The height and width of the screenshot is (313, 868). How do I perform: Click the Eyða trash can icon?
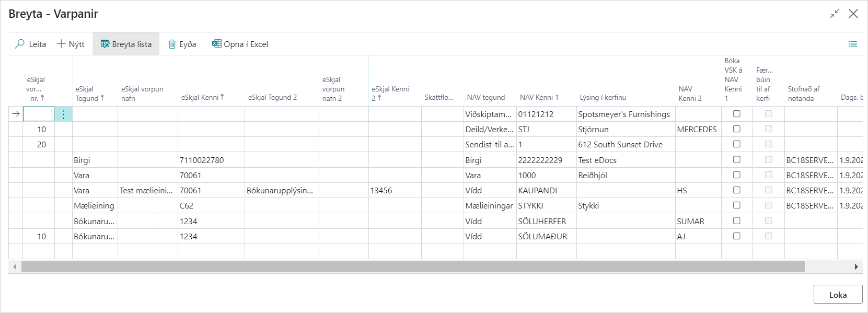pyautogui.click(x=172, y=44)
